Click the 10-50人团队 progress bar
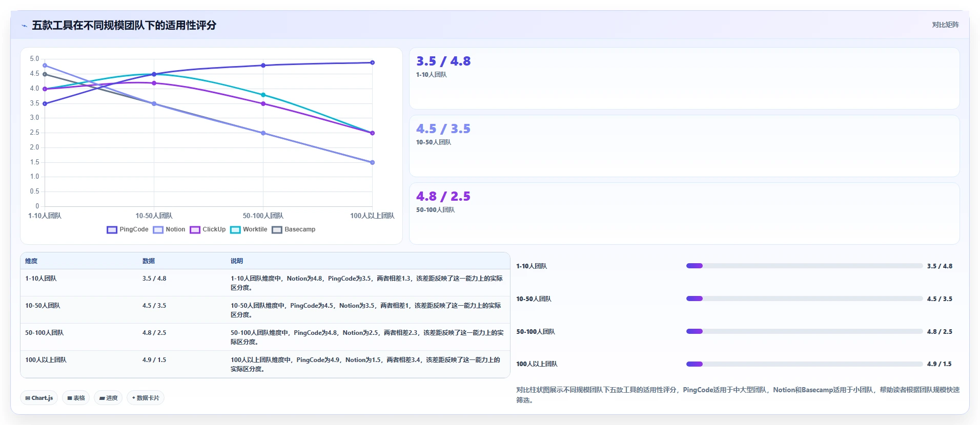The image size is (980, 425). (804, 299)
